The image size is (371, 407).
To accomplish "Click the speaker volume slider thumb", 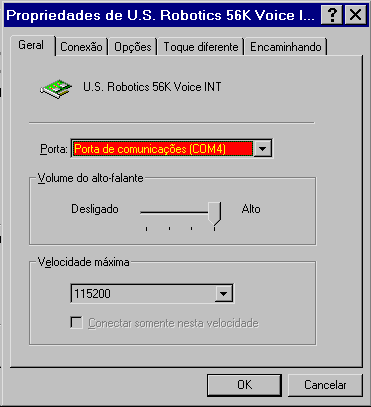I will (x=214, y=214).
